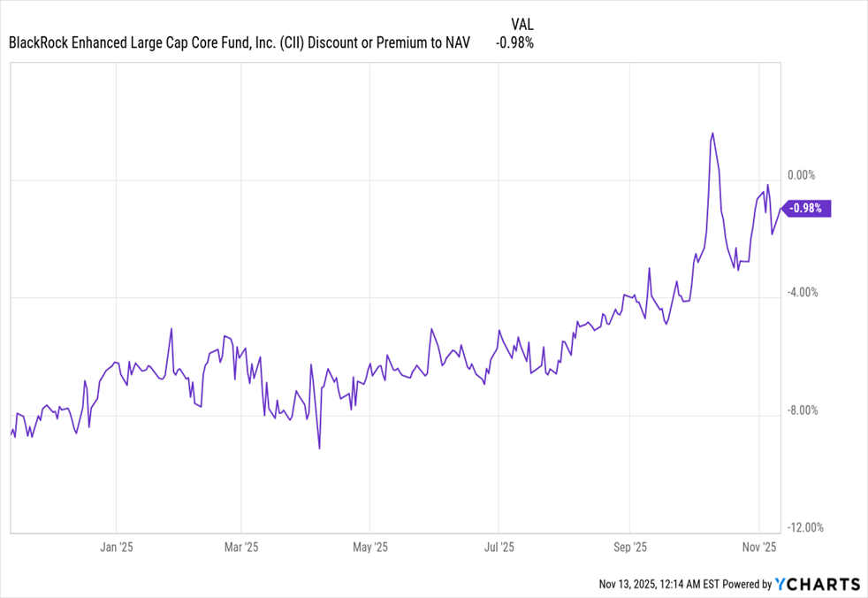868x598 pixels.
Task: Select the -8.00% y-axis label
Action: point(804,410)
